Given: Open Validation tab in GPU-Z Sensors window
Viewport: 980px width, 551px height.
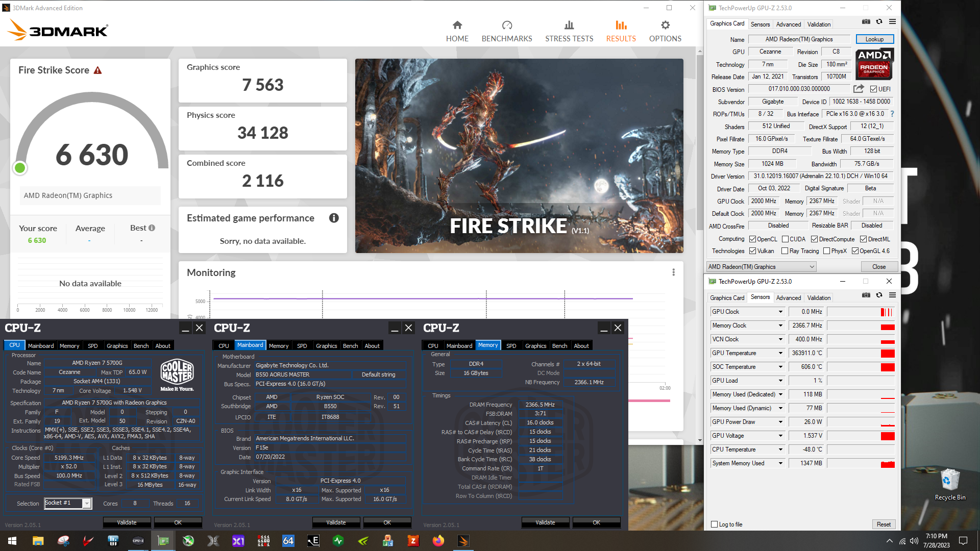Looking at the screenshot, I should [819, 298].
